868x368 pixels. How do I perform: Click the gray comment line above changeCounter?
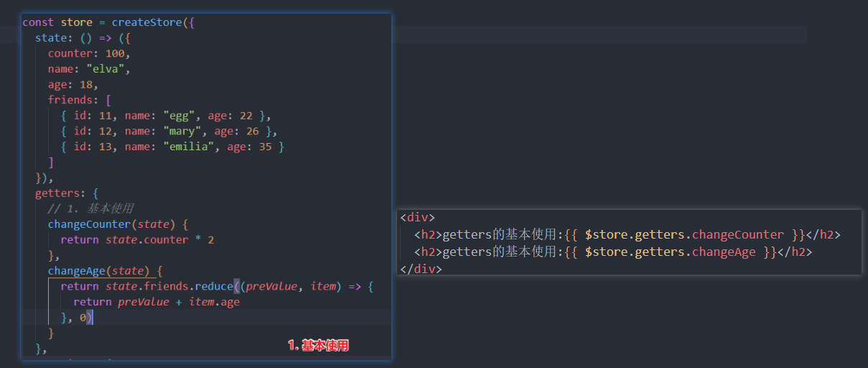point(90,208)
